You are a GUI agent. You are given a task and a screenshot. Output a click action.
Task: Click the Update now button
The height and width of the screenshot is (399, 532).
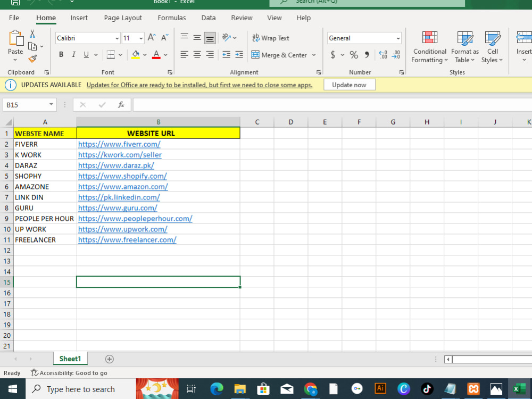349,85
